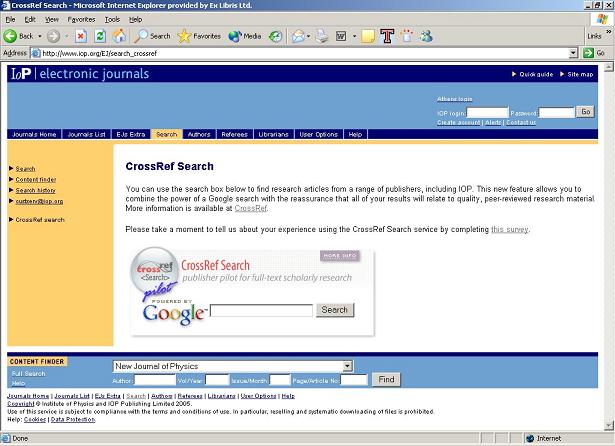Stop page loading with the red X icon
Viewport: 615px width, 446px height.
(x=81, y=36)
